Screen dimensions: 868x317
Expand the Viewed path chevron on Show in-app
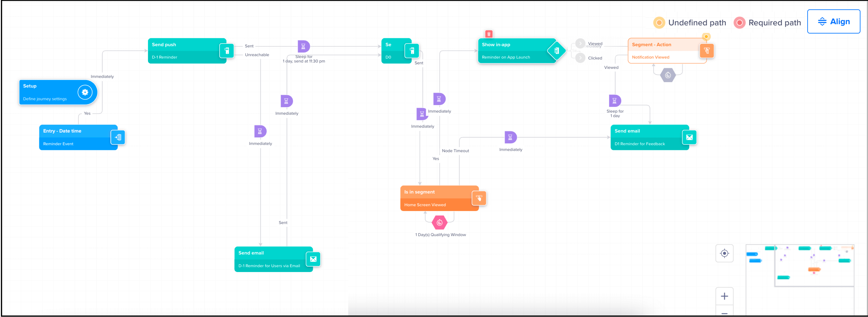[580, 43]
